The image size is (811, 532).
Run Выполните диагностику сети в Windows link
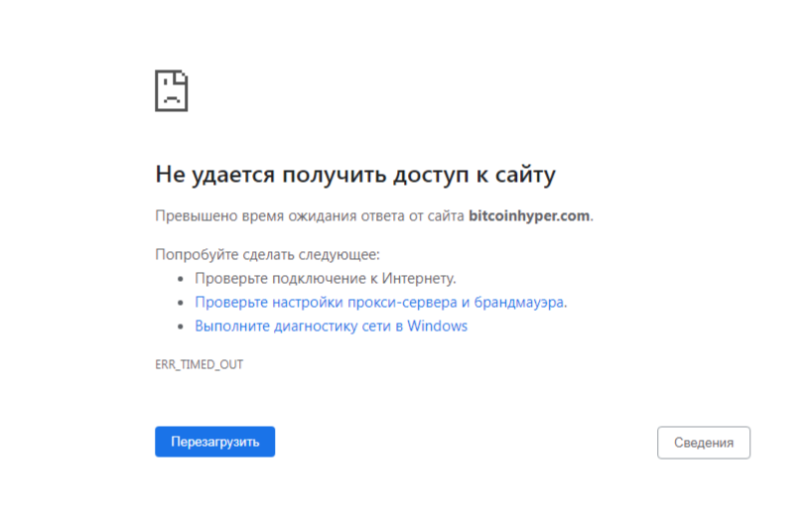pos(331,326)
